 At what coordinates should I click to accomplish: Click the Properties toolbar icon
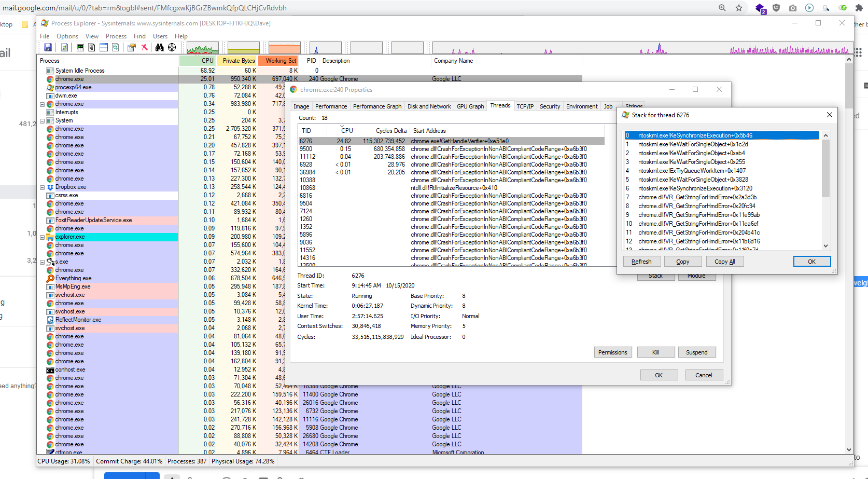[132, 47]
